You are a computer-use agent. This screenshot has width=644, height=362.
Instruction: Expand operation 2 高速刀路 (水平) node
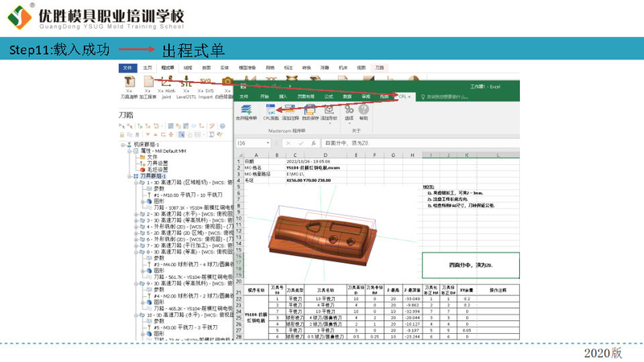click(x=136, y=214)
